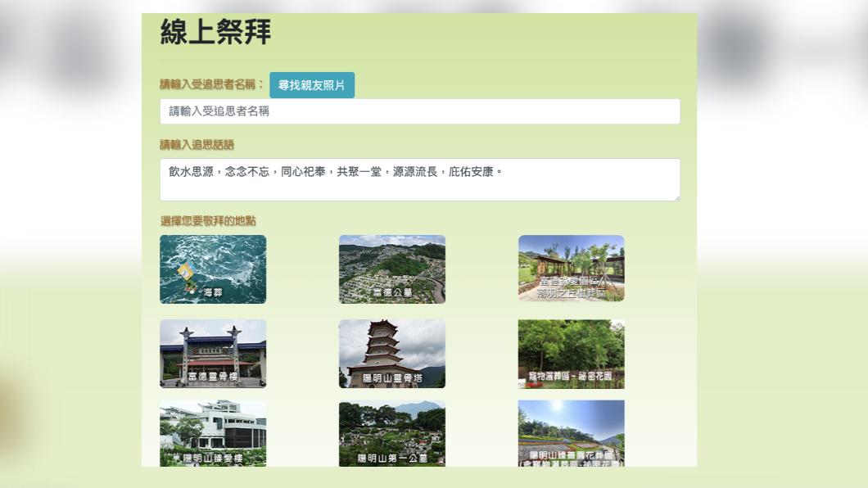Choose the 詠愛園區 樹葬區 thumbnail

point(572,269)
